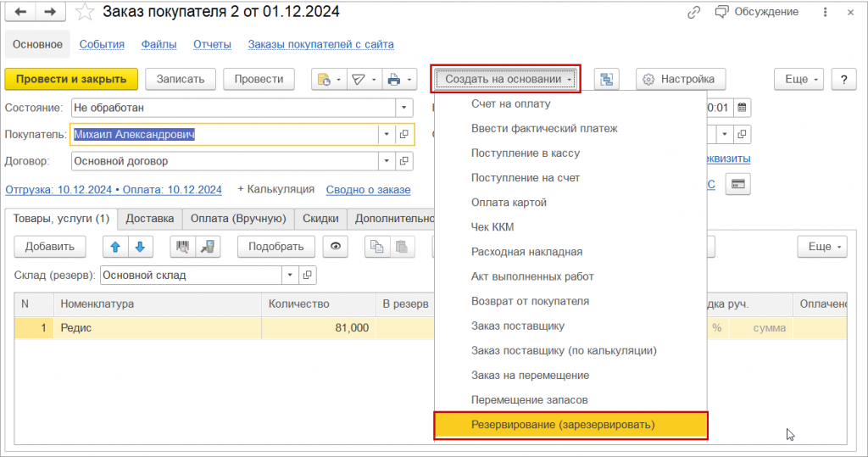Image resolution: width=868 pixels, height=457 pixels.
Task: Open the print icon dropdown
Action: 398,79
